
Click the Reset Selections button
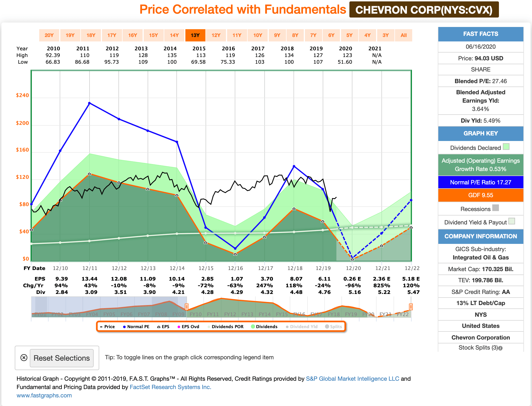tap(62, 358)
